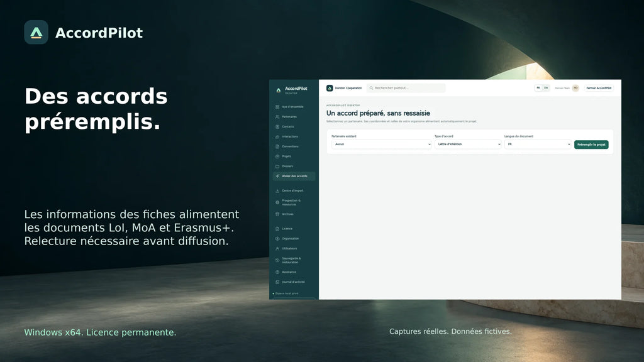Open the Partenaire existant dropdown
The image size is (644, 362).
point(381,145)
